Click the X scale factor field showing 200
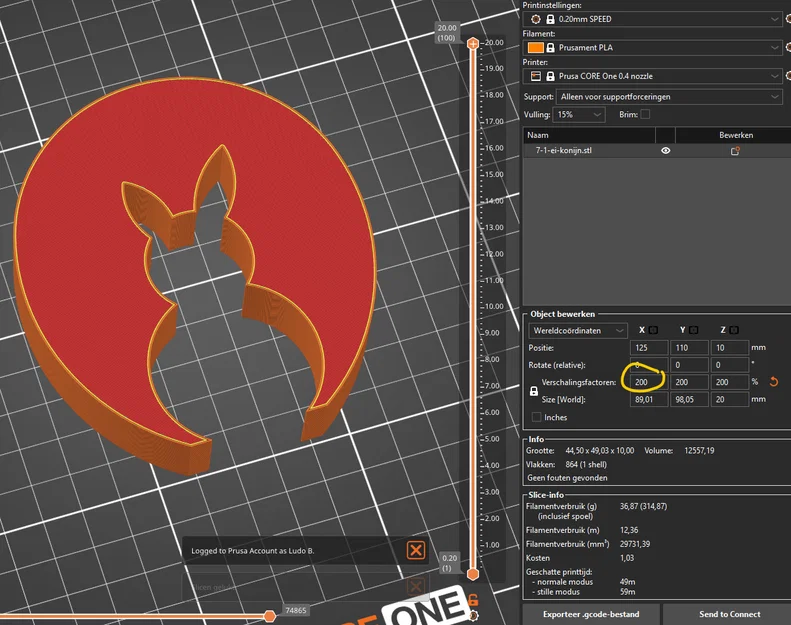Screen dimensions: 791x625 pos(649,382)
